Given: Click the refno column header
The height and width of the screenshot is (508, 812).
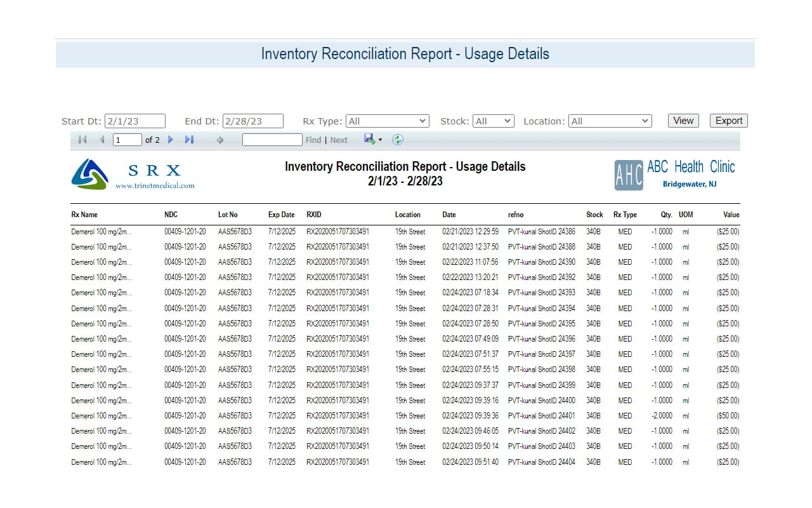Looking at the screenshot, I should tap(516, 215).
